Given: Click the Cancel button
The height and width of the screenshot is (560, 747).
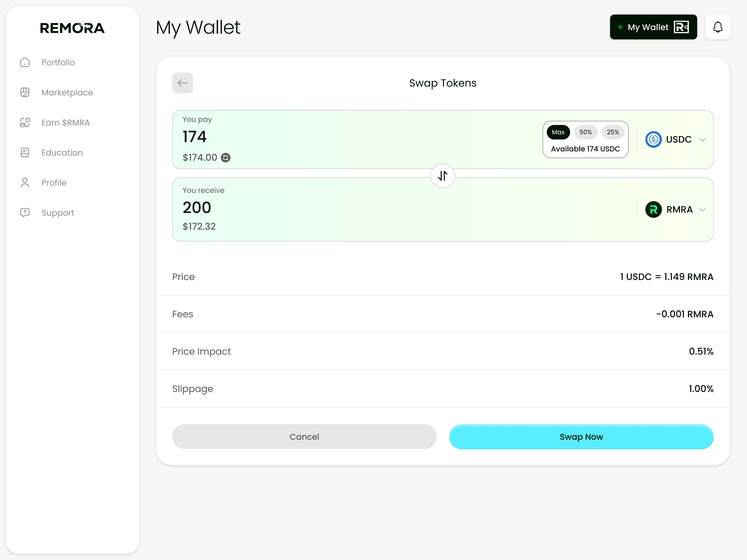Looking at the screenshot, I should coord(304,437).
